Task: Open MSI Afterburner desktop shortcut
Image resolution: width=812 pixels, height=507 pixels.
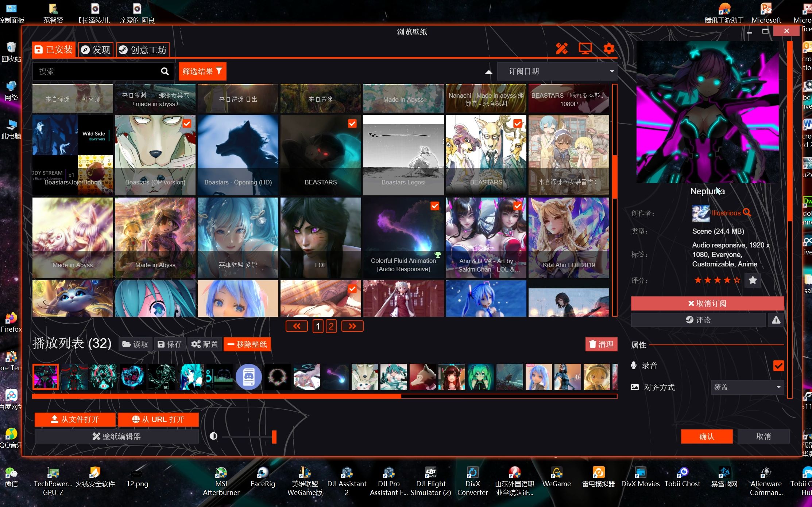Action: click(221, 481)
